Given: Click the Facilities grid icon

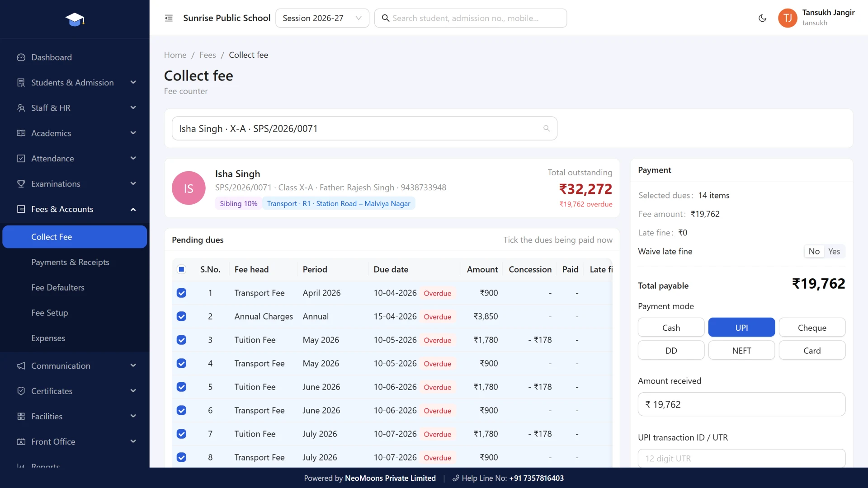Looking at the screenshot, I should 21,416.
